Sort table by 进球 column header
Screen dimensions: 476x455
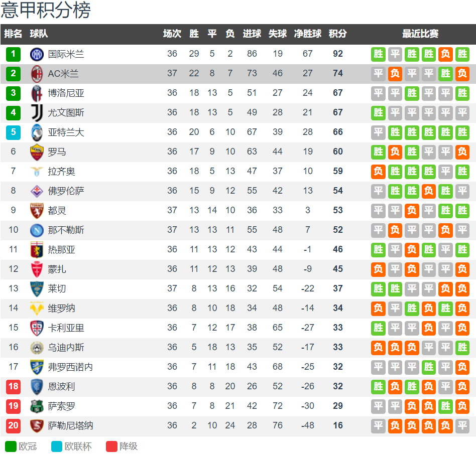pos(252,34)
